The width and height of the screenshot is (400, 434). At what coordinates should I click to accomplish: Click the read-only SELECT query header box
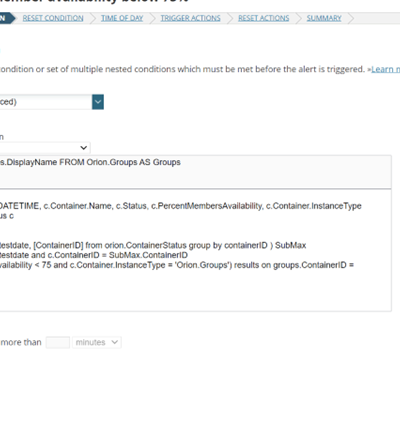tap(195, 172)
